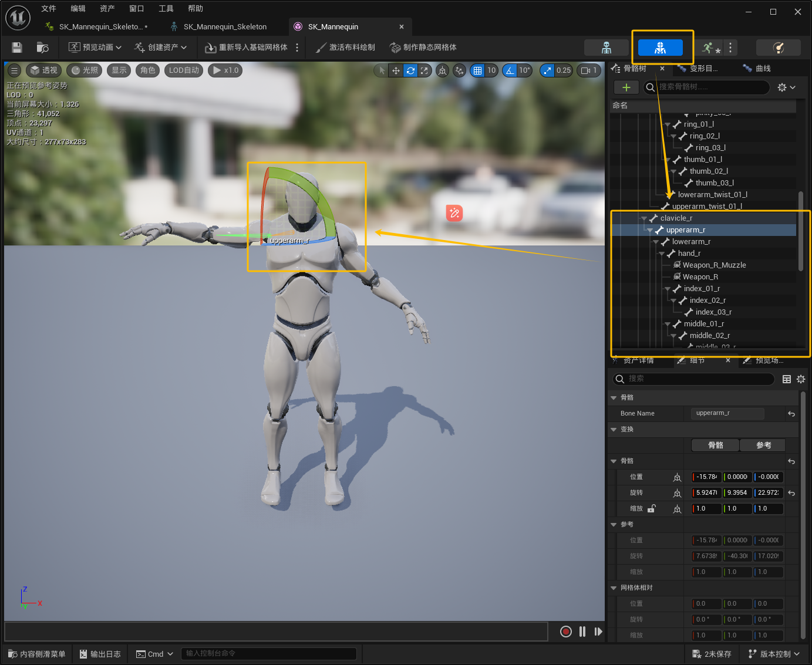Toggle rotation angle snapping
The width and height of the screenshot is (812, 665).
pyautogui.click(x=510, y=70)
